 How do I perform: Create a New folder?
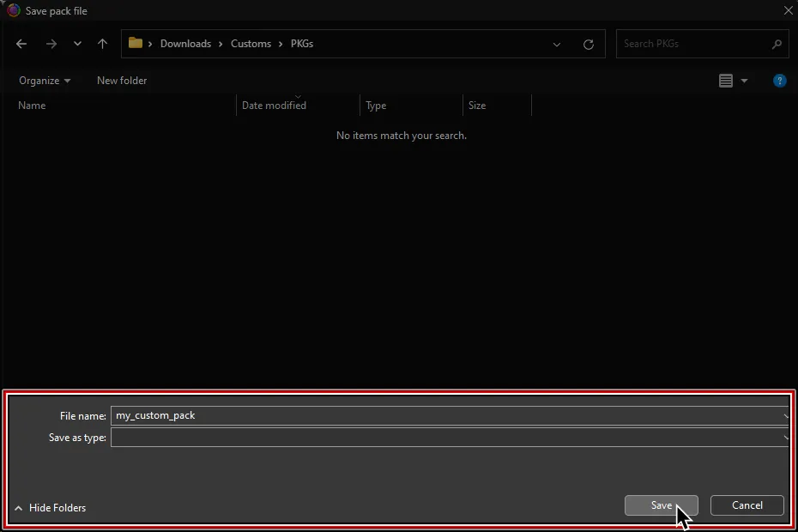point(121,81)
